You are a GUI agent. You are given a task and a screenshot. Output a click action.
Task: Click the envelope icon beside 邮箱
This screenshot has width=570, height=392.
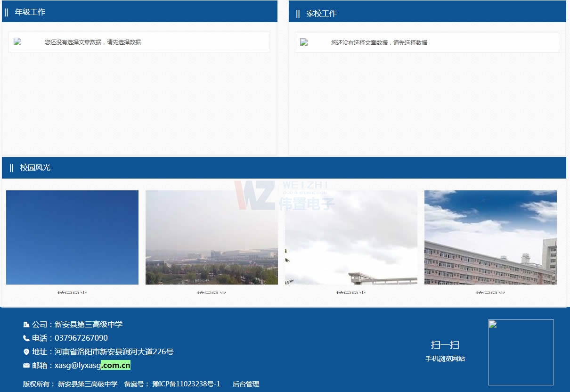point(25,365)
